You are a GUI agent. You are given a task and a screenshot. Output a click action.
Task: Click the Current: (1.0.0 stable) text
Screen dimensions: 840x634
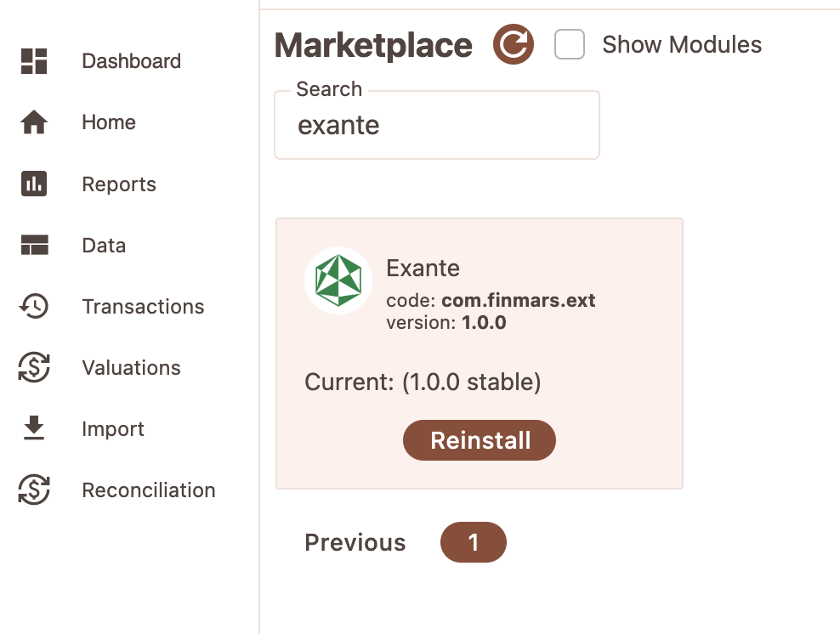pyautogui.click(x=423, y=382)
